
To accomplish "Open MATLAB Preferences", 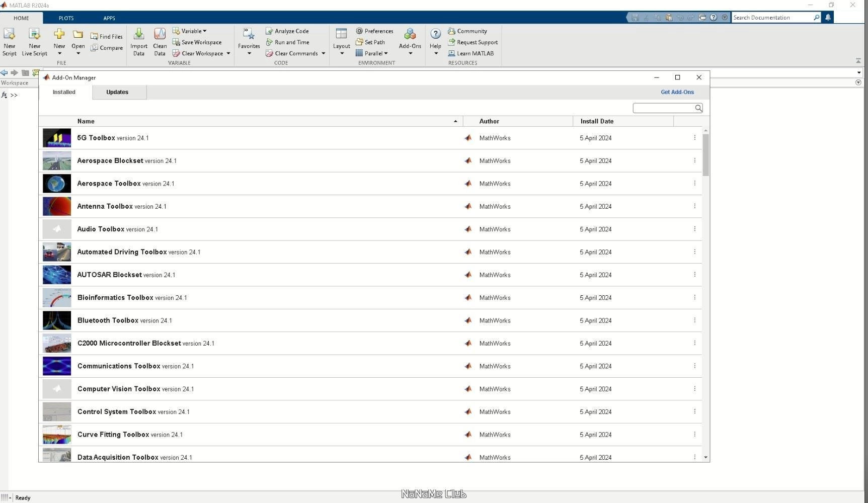I will point(374,31).
